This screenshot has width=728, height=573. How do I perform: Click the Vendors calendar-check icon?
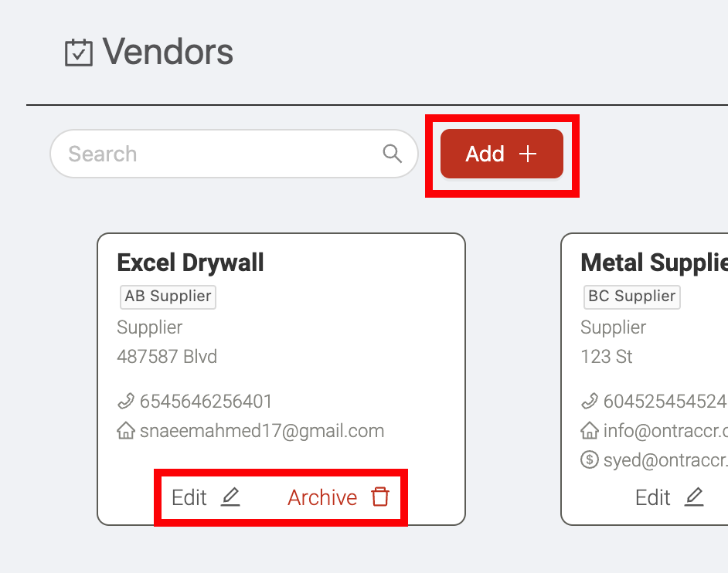[79, 53]
